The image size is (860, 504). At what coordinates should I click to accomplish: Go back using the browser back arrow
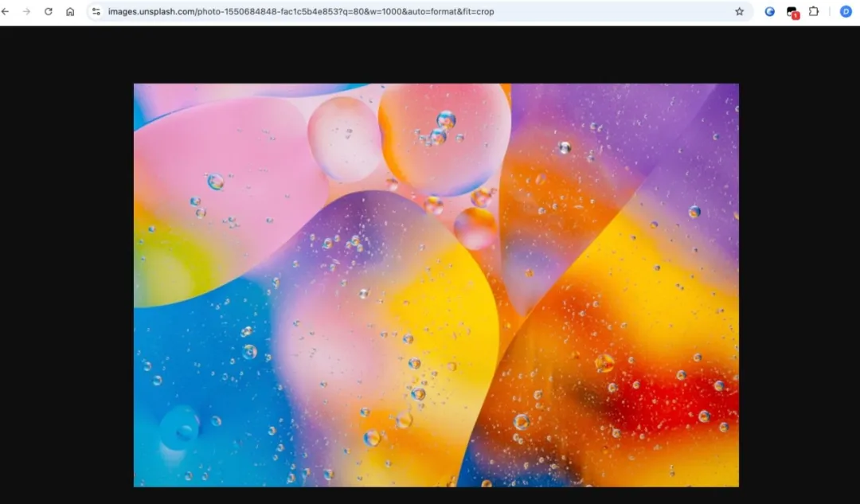(x=6, y=12)
